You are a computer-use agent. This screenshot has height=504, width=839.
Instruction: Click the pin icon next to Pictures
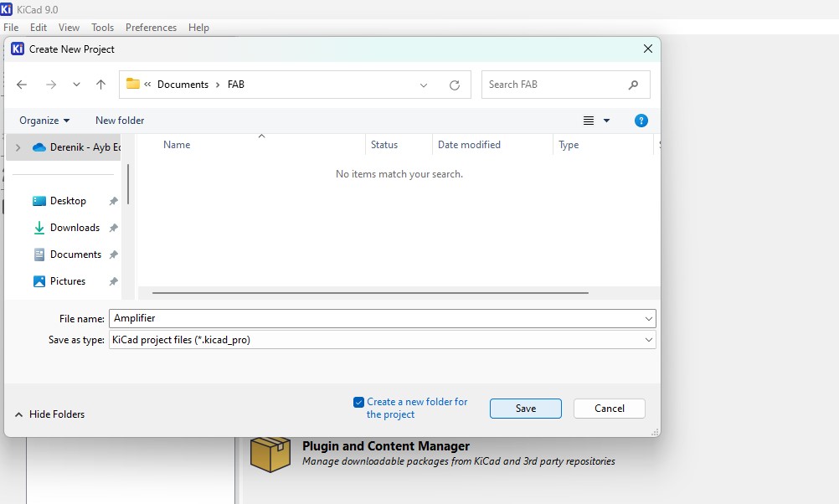pos(113,281)
